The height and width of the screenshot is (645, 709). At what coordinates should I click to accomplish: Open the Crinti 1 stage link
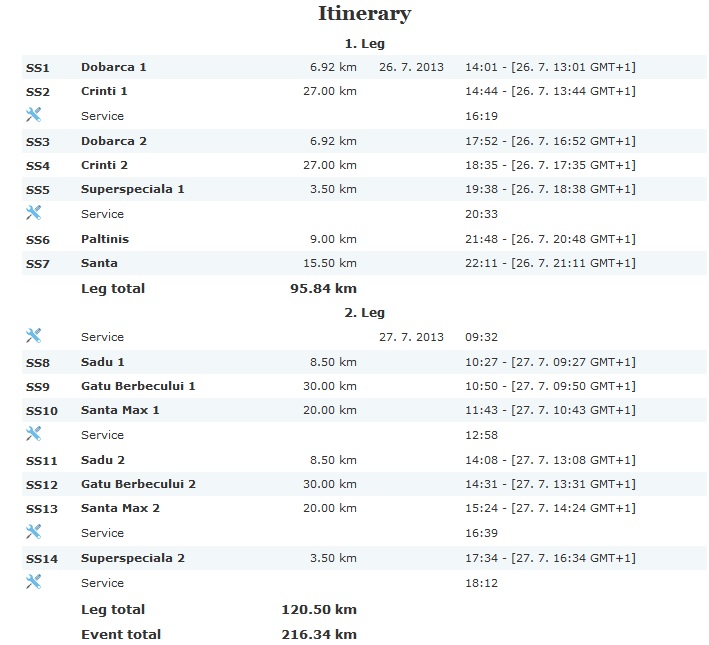pos(104,91)
